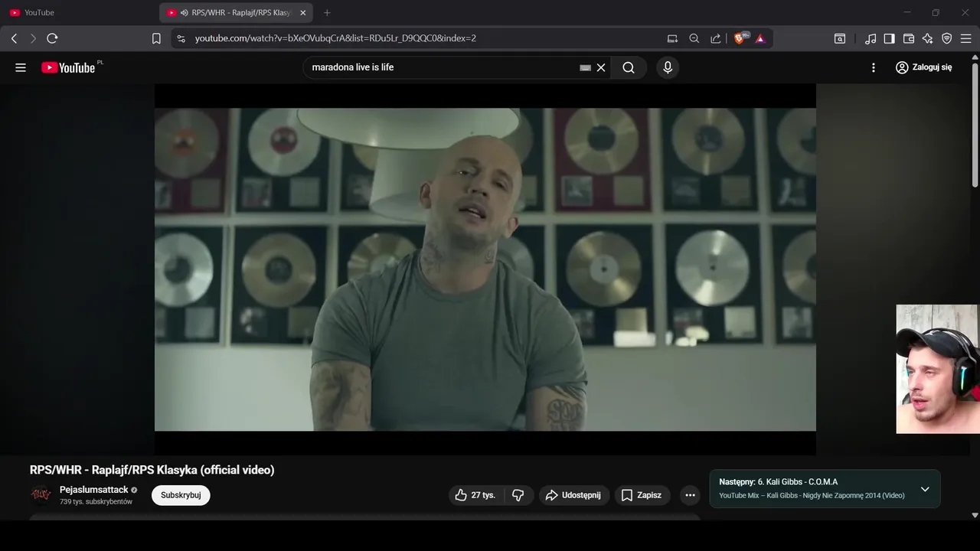Image resolution: width=980 pixels, height=551 pixels.
Task: Click the webcam overlay thumbnail
Action: coord(937,370)
